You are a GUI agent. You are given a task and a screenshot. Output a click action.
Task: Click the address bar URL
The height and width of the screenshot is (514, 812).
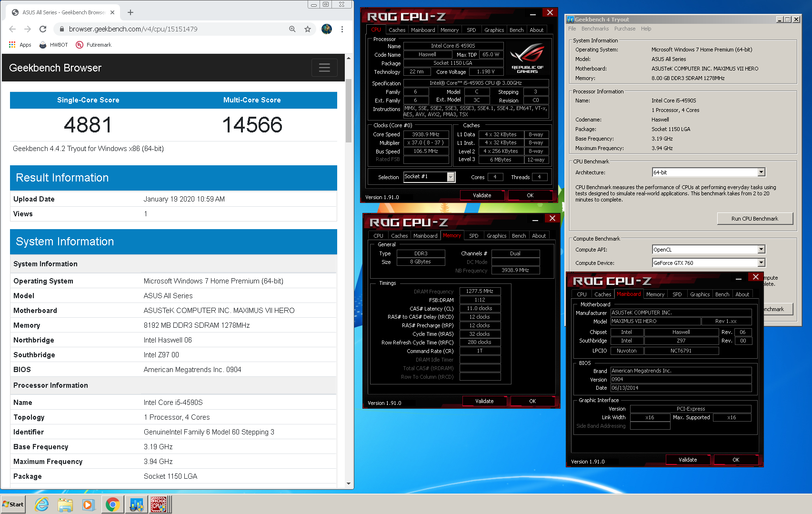click(x=133, y=29)
